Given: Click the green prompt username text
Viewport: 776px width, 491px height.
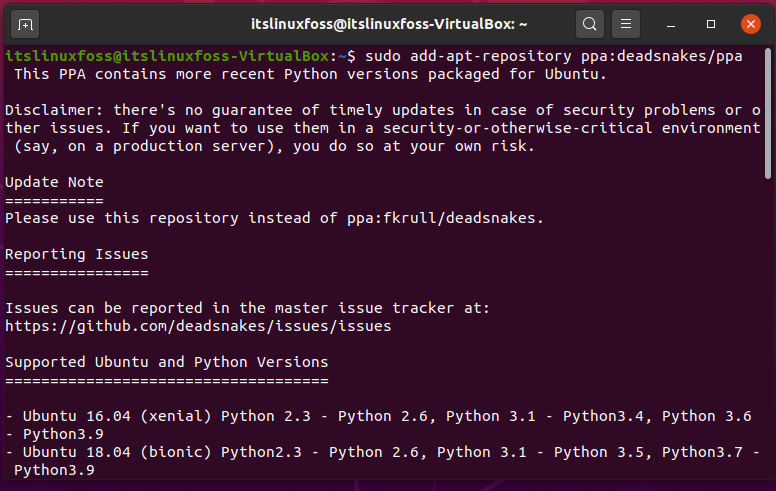Looking at the screenshot, I should coord(167,56).
